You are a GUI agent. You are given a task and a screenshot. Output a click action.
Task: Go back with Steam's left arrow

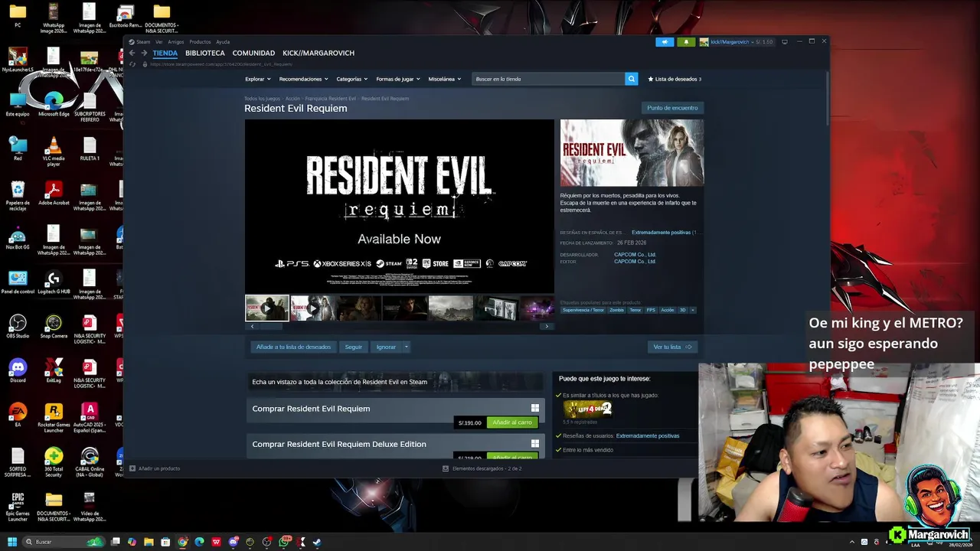[x=132, y=53]
